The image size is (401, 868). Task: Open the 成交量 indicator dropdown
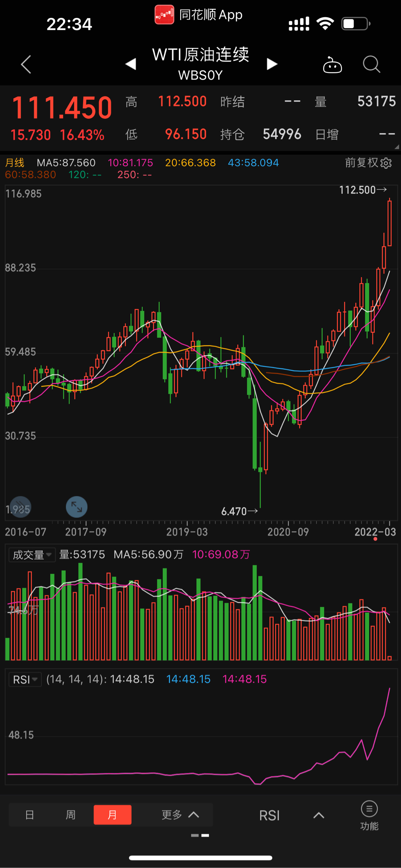[x=32, y=555]
